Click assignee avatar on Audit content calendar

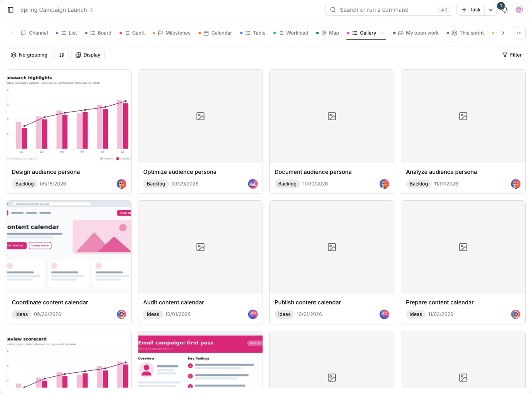[x=253, y=314]
